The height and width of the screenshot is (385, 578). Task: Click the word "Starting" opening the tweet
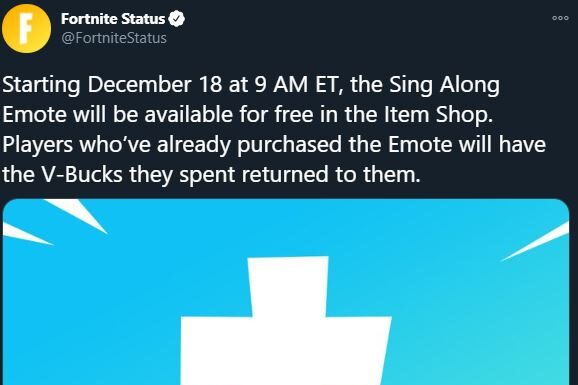tap(41, 86)
